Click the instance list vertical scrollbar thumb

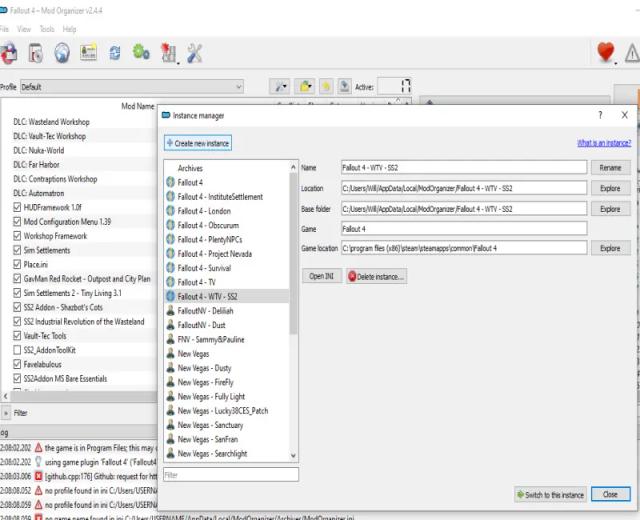[x=293, y=253]
